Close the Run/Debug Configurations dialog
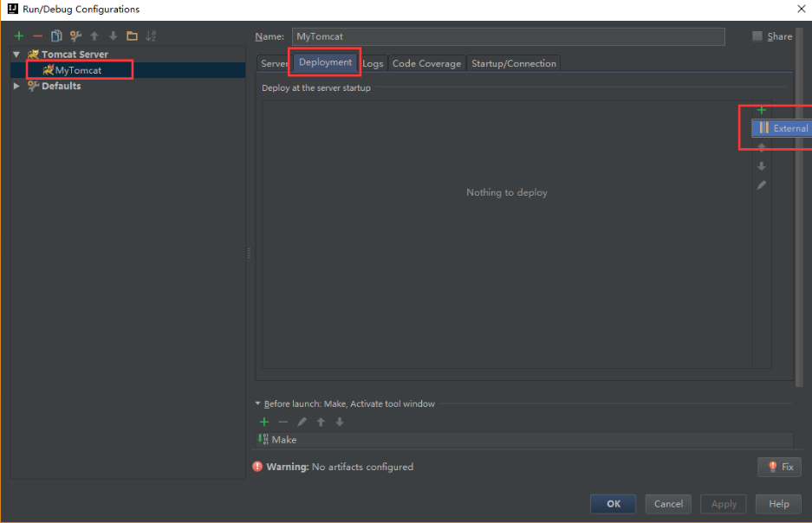This screenshot has height=523, width=812. click(801, 9)
